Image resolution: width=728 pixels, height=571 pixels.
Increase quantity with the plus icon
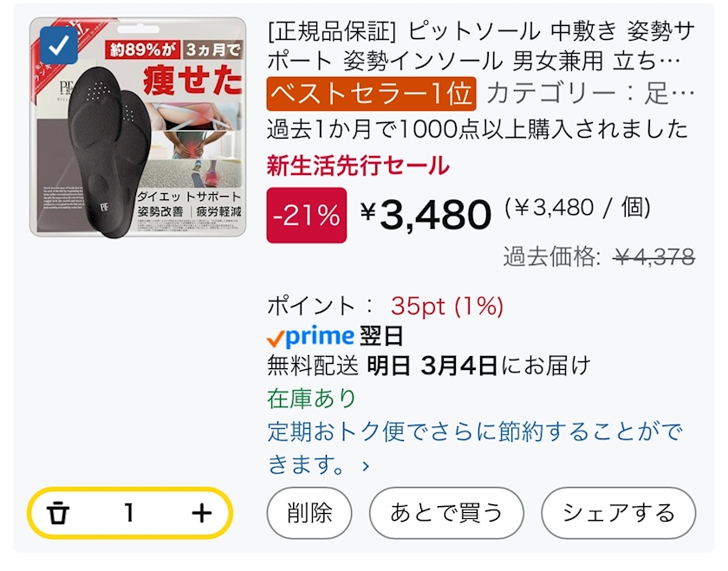pyautogui.click(x=201, y=513)
